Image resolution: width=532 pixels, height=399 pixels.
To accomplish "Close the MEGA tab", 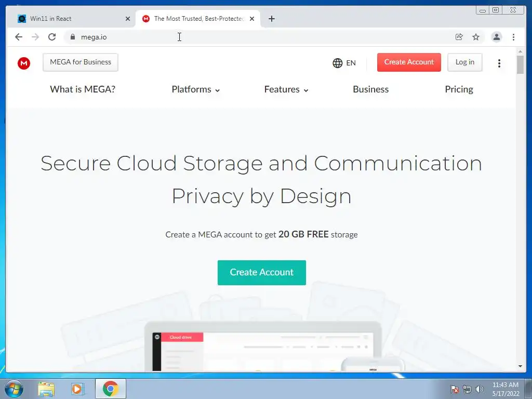I will [252, 19].
